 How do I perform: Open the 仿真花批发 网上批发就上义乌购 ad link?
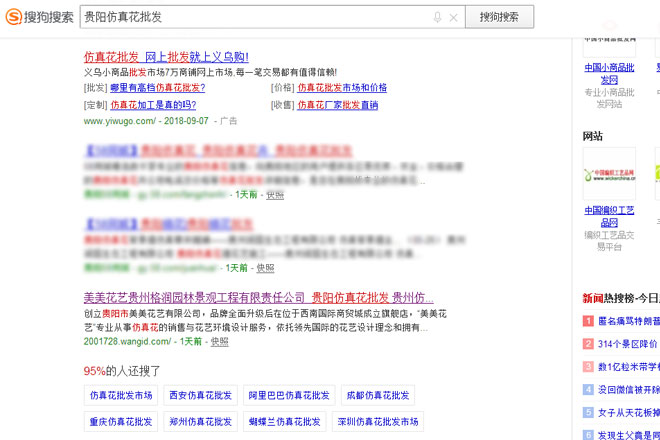[166, 57]
